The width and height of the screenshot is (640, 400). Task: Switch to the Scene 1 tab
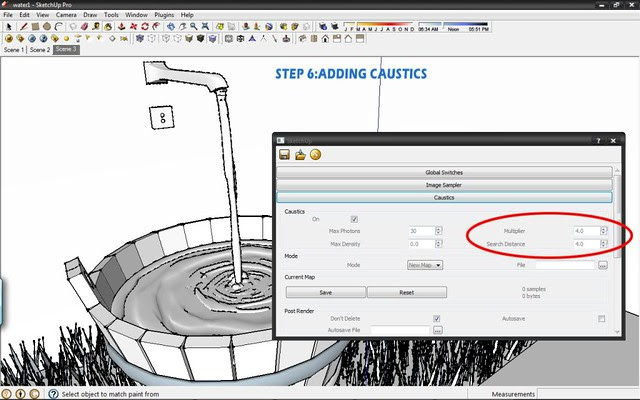coord(13,50)
